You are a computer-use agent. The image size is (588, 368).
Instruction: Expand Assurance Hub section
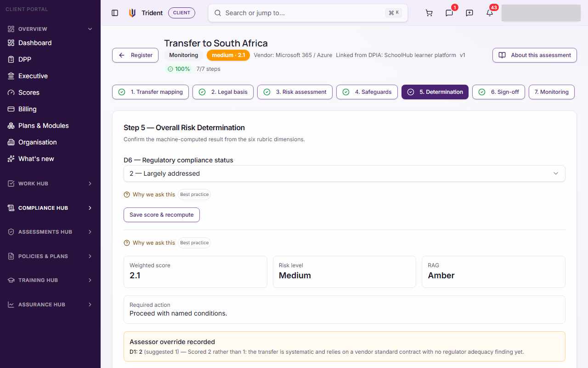tap(50, 305)
